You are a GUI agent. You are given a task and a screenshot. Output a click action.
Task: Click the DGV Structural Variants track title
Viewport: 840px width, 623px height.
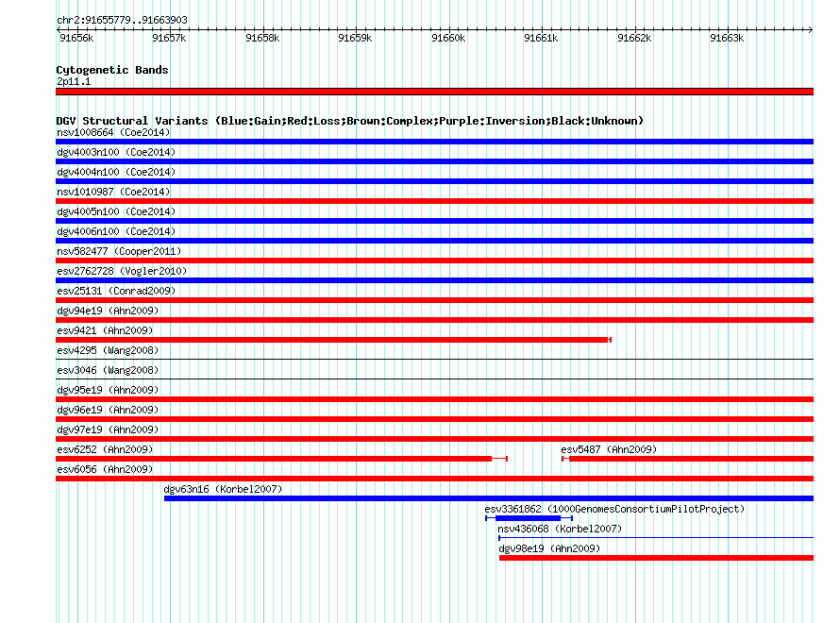pos(350,121)
